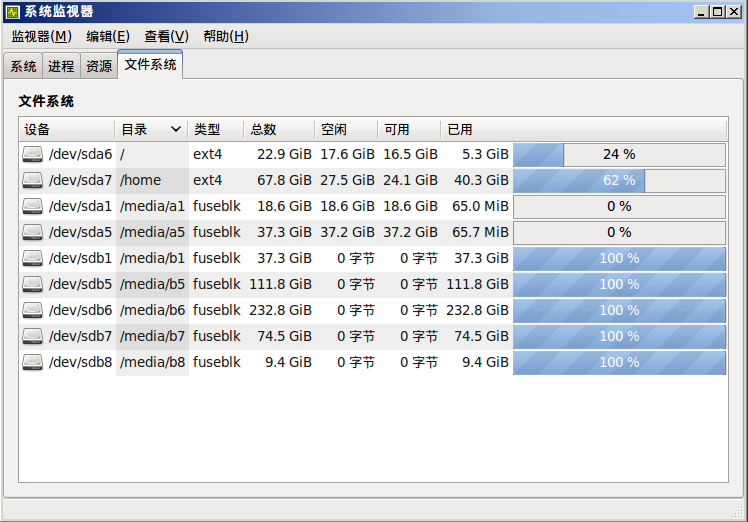Click the /media/b5 directory cell
748x522 pixels.
(152, 284)
